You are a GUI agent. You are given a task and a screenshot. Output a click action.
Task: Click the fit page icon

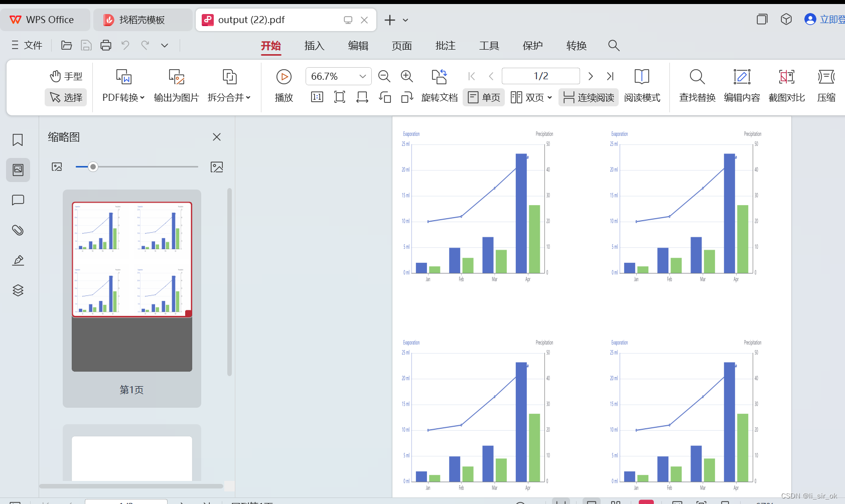tap(340, 97)
